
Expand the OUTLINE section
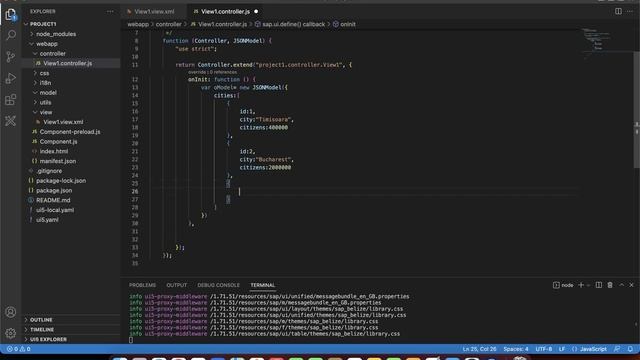[x=41, y=320]
